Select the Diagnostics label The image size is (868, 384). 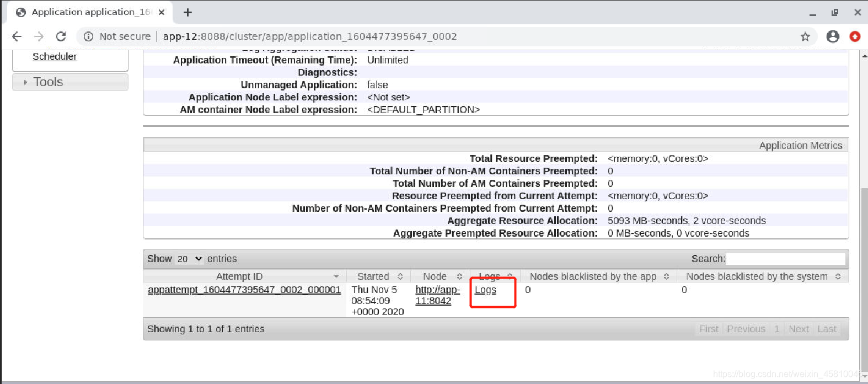tap(328, 72)
